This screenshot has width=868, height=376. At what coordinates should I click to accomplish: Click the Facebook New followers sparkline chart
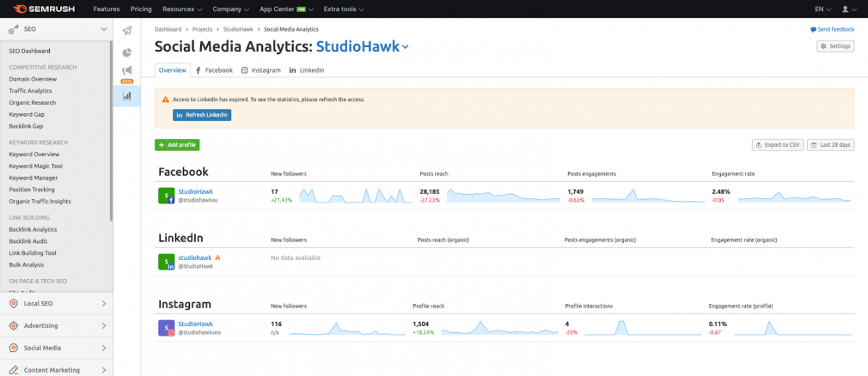(356, 196)
